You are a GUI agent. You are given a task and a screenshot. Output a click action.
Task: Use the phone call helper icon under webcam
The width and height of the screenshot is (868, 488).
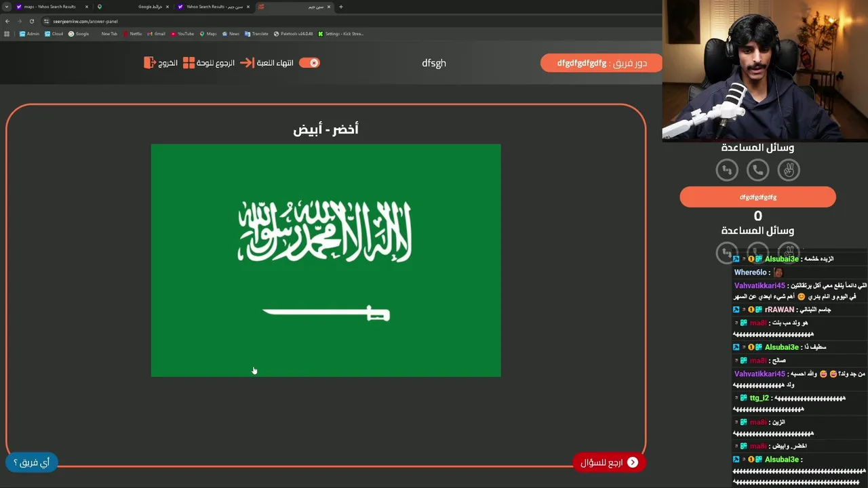(758, 169)
